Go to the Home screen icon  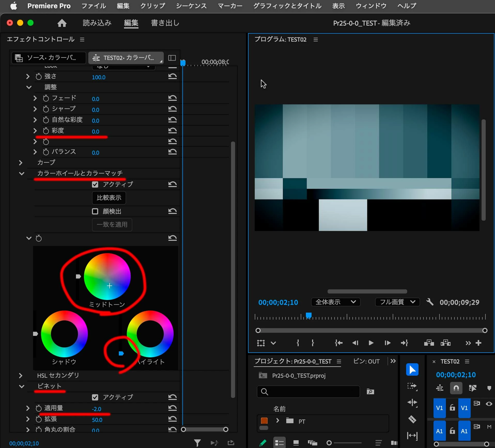click(x=62, y=23)
